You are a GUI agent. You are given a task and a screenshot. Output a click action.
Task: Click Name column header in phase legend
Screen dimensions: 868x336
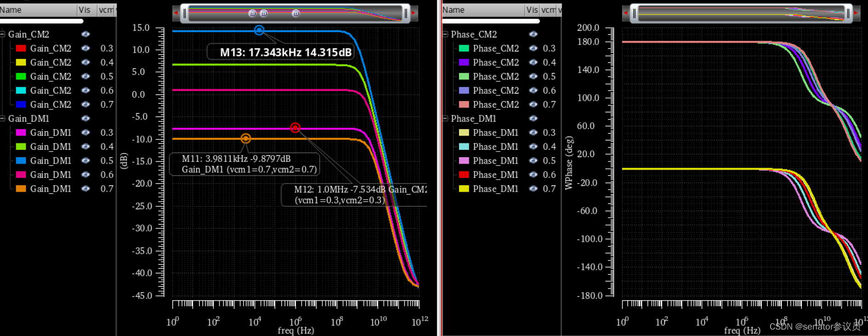coord(482,10)
